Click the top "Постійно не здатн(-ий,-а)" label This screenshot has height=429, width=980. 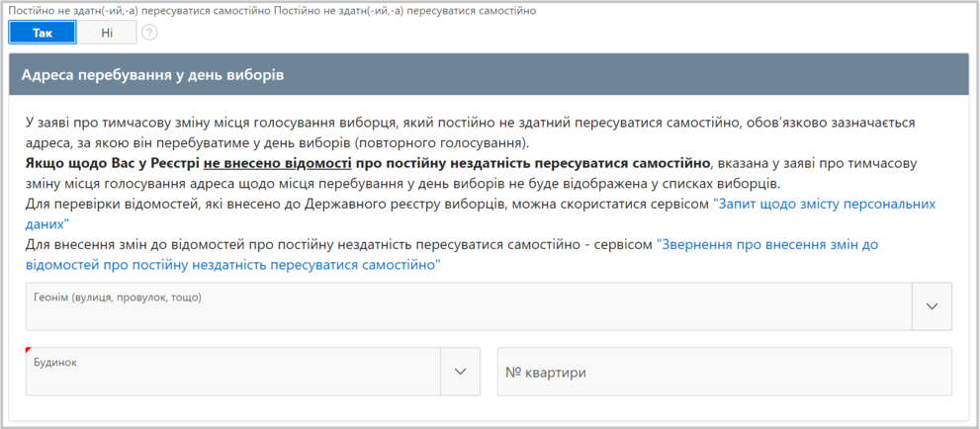click(x=138, y=10)
